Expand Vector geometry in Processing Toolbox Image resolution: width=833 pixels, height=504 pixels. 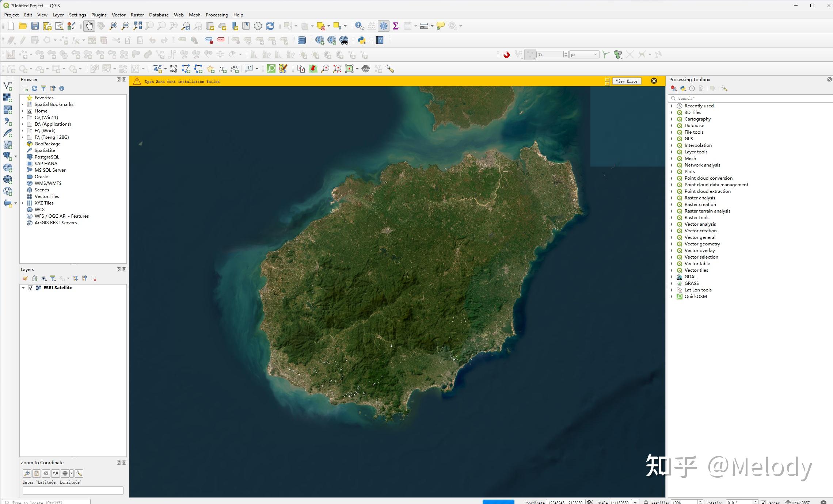[672, 244]
